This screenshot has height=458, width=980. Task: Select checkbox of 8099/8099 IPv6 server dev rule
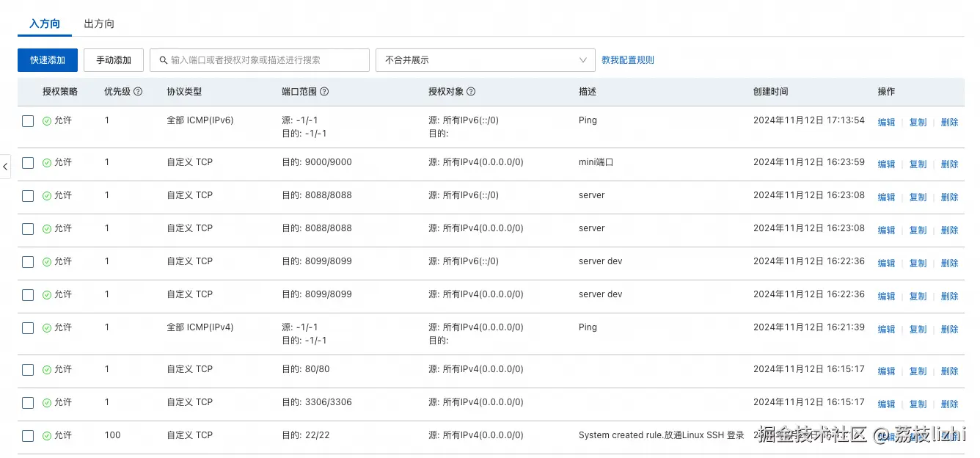[x=28, y=262]
